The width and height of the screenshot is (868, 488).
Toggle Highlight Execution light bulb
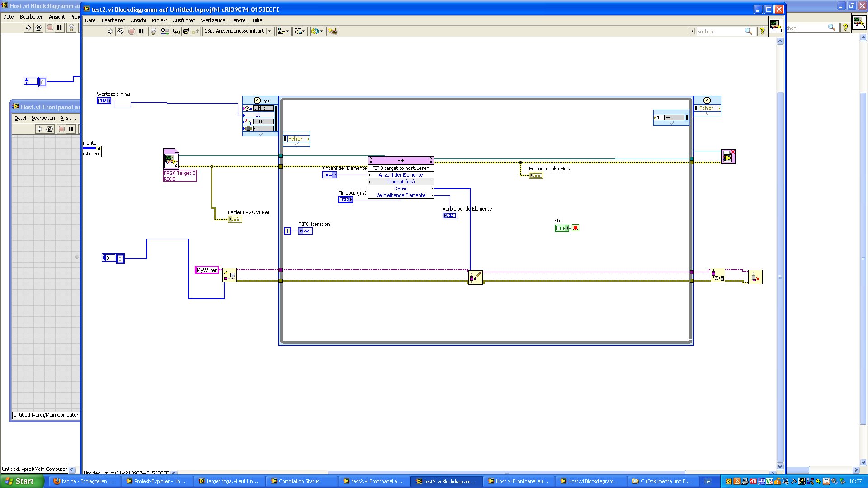[153, 31]
